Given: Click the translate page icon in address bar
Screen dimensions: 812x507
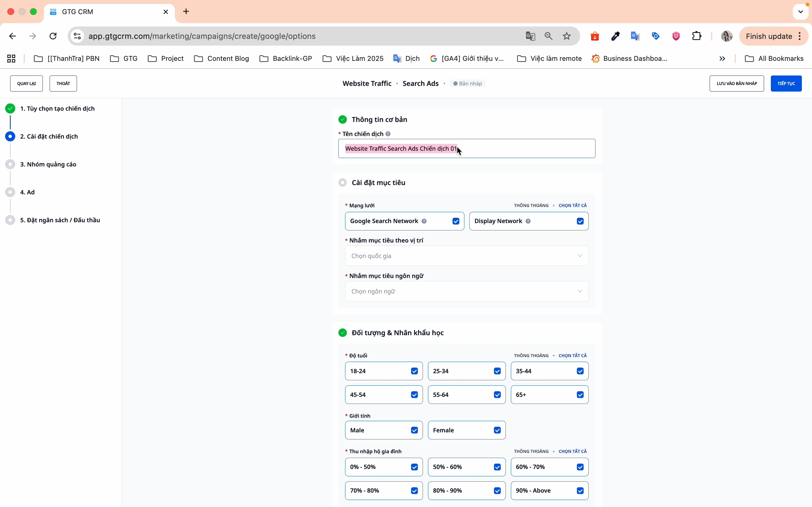Looking at the screenshot, I should click(531, 36).
